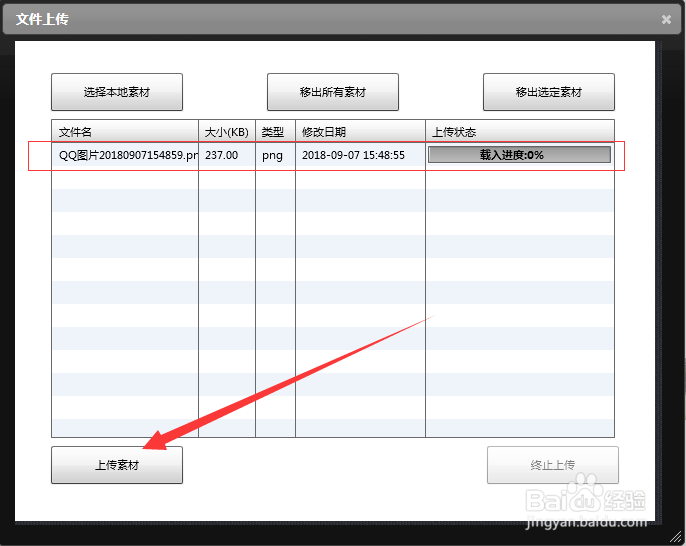Viewport: 686px width, 546px height.
Task: Sort by 文件名 column header
Action: 125,132
